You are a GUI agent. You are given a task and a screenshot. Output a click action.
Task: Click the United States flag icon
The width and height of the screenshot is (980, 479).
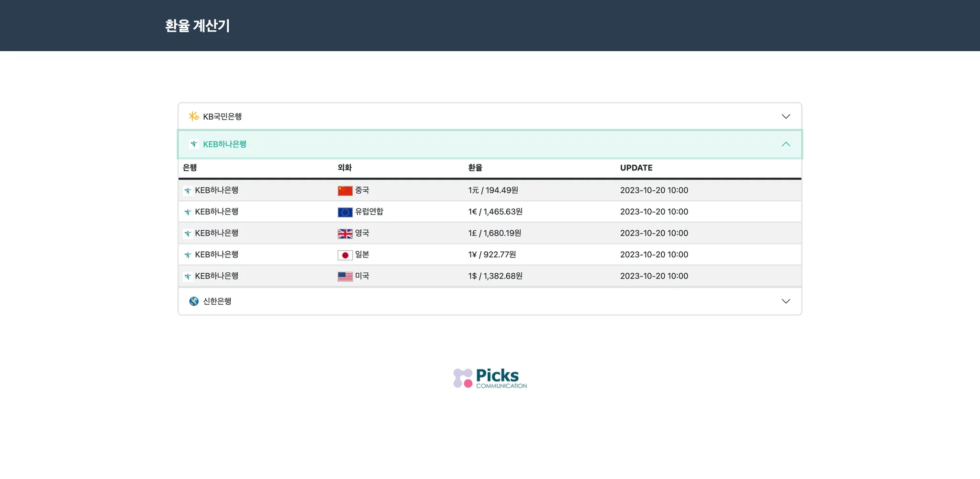tap(345, 277)
